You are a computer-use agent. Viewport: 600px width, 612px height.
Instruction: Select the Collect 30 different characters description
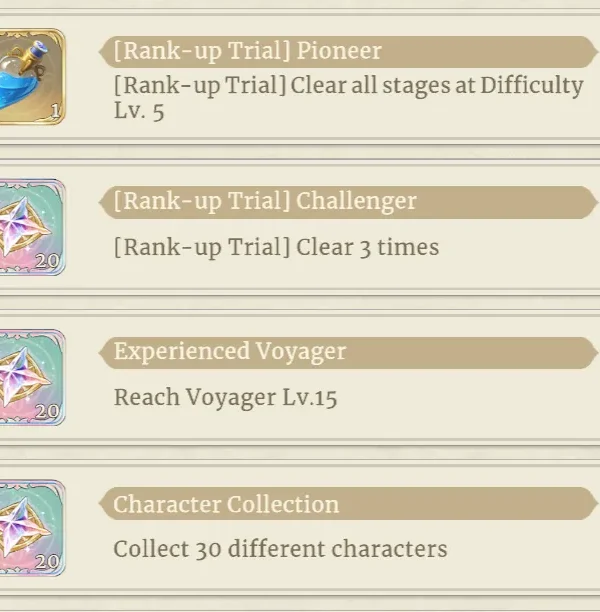(280, 548)
